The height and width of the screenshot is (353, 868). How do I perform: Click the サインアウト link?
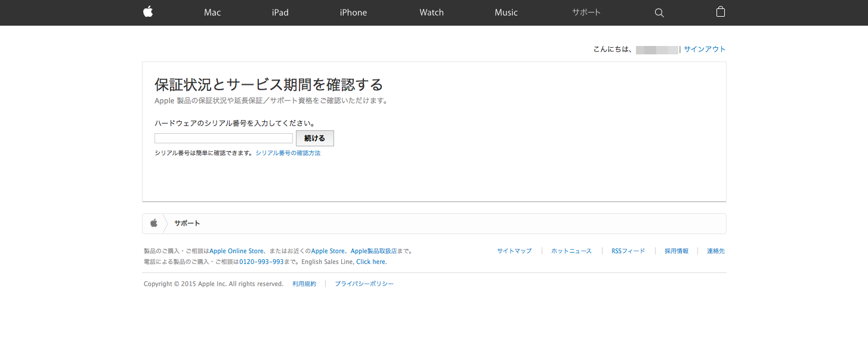pos(705,50)
